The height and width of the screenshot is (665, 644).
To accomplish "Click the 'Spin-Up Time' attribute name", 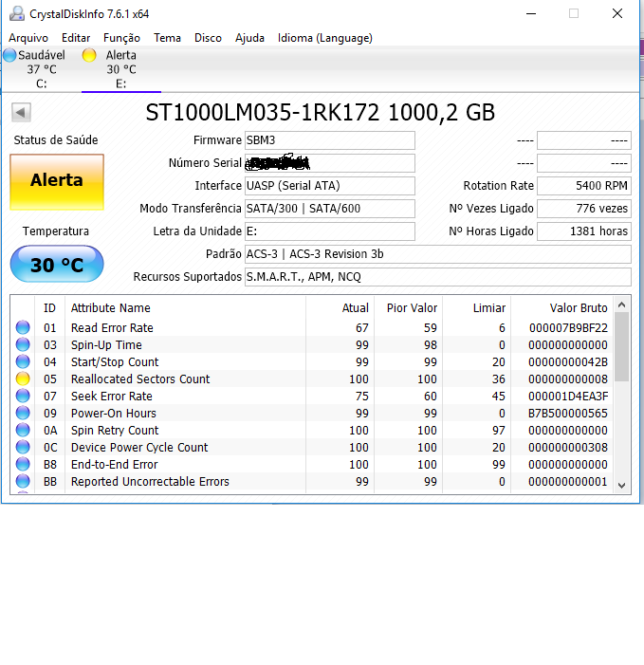I will 106,345.
